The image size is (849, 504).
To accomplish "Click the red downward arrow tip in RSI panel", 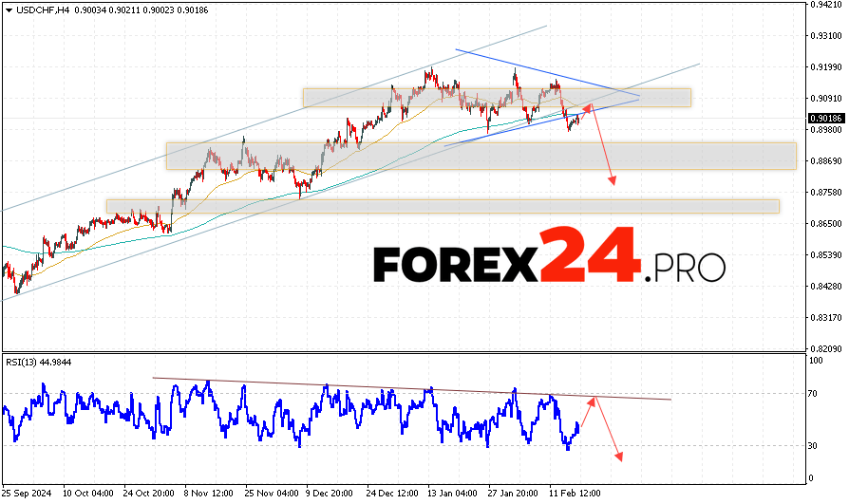I will click(x=621, y=459).
